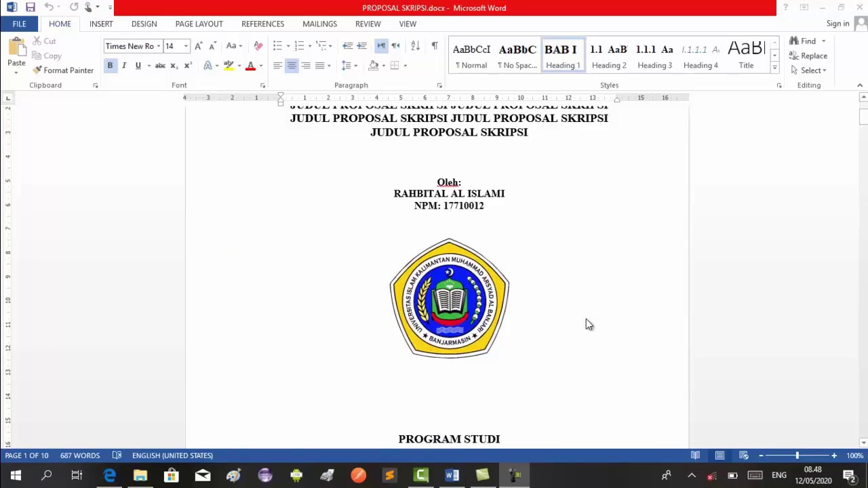The width and height of the screenshot is (868, 488).
Task: Open the FILE tab
Action: pyautogui.click(x=19, y=24)
